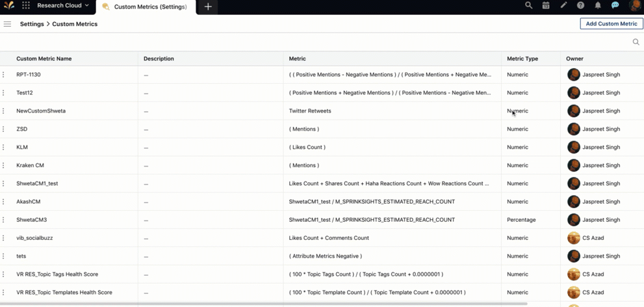This screenshot has width=644, height=307.
Task: Open row options for ShwetaCM1_test
Action: pyautogui.click(x=4, y=183)
